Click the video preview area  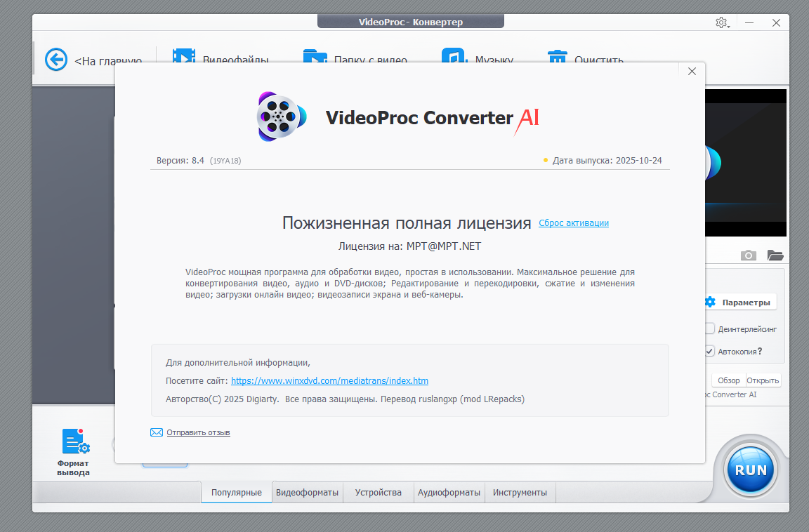pyautogui.click(x=746, y=162)
